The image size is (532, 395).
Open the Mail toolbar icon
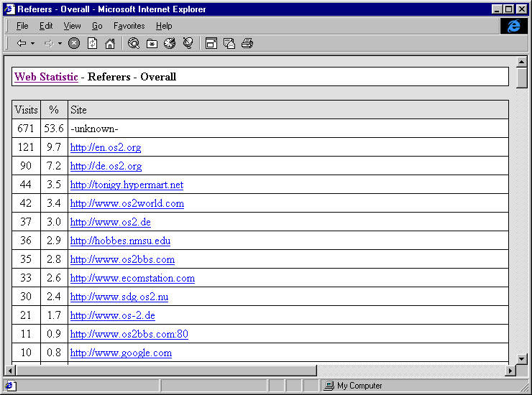pyautogui.click(x=229, y=43)
